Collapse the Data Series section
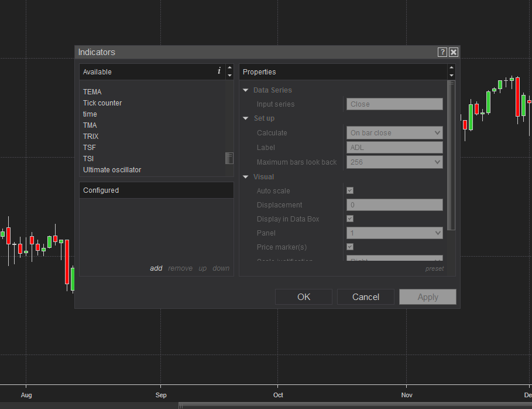 point(246,90)
